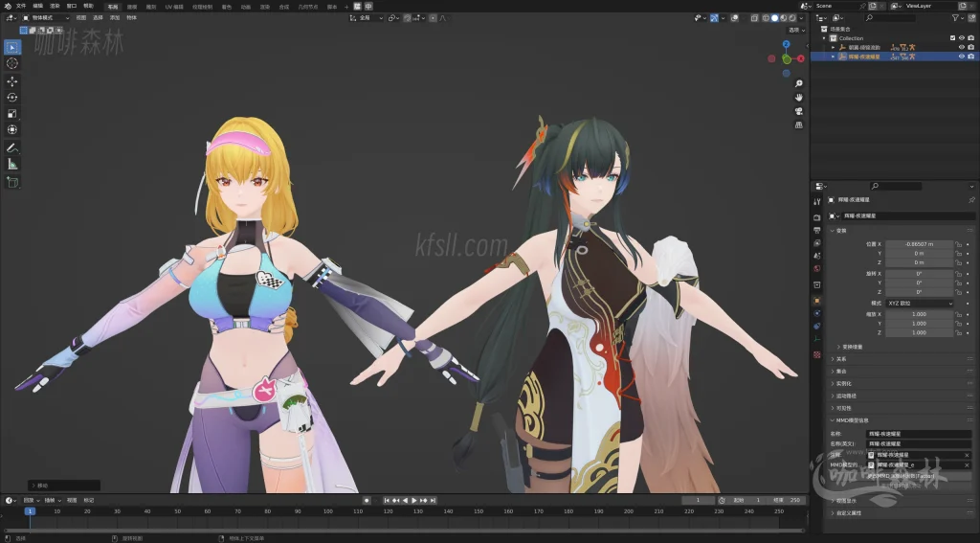The width and height of the screenshot is (980, 543).
Task: Pin the properties editor context
Action: (971, 199)
